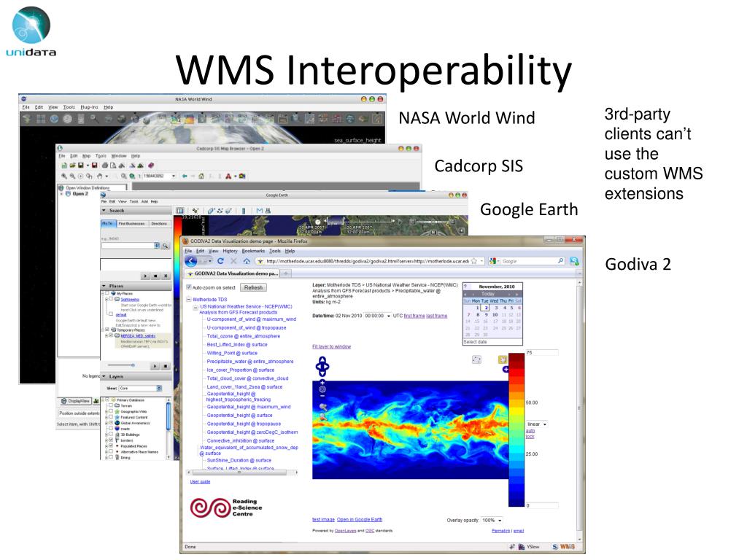The width and height of the screenshot is (747, 560).
Task: Click the color scale maximum field showing 75
Action: pyautogui.click(x=541, y=353)
